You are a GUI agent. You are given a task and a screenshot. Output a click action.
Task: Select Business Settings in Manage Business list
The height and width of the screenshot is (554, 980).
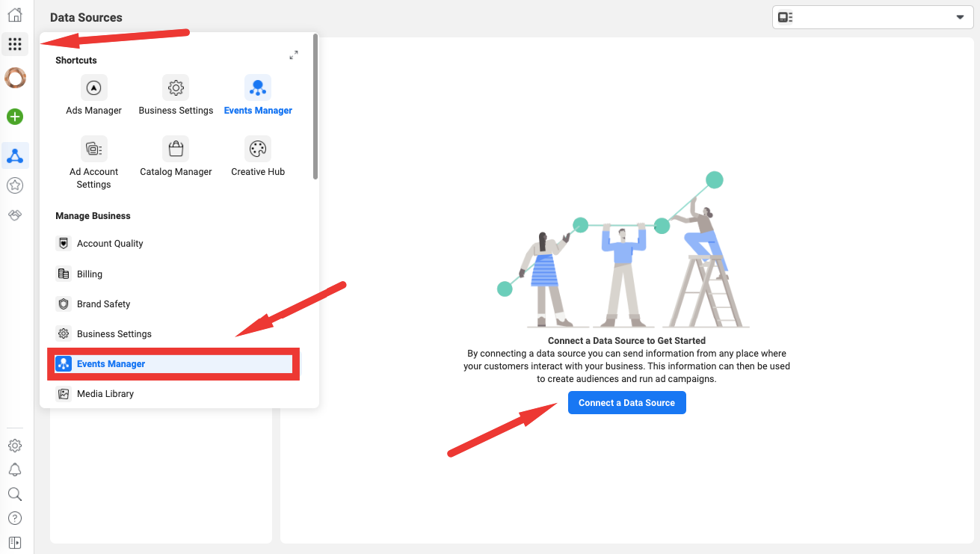tap(173, 334)
